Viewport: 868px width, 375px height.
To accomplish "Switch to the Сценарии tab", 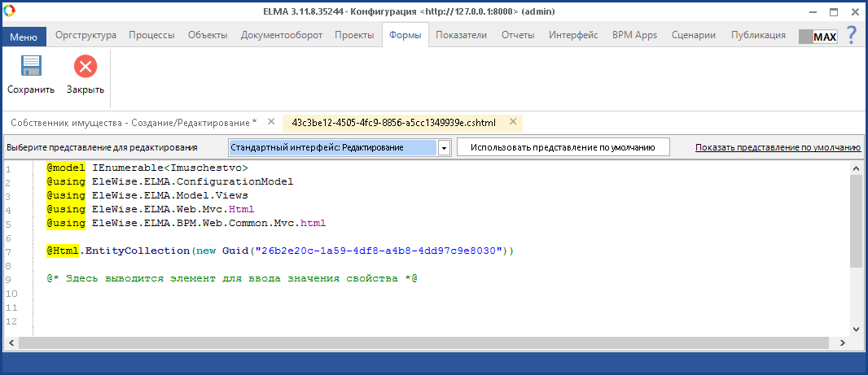I will point(694,35).
